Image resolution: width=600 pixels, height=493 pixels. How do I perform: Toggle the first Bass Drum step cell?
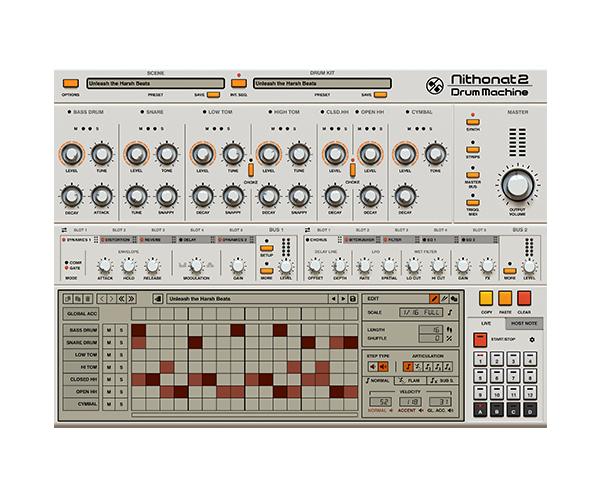(139, 330)
